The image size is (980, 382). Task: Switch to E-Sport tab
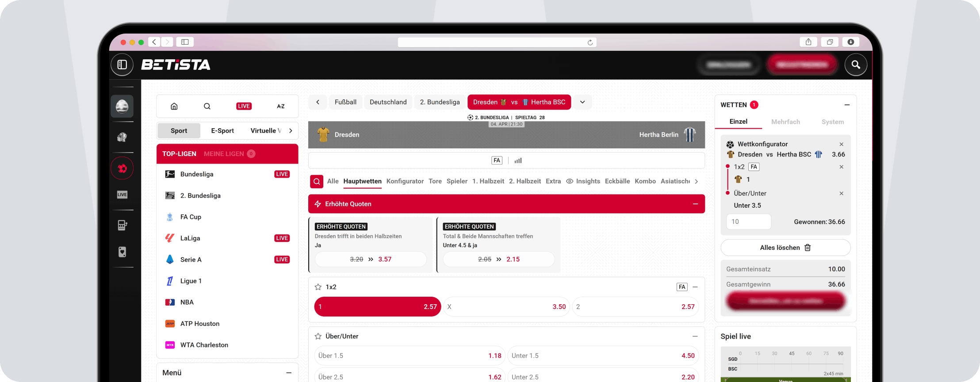click(222, 131)
